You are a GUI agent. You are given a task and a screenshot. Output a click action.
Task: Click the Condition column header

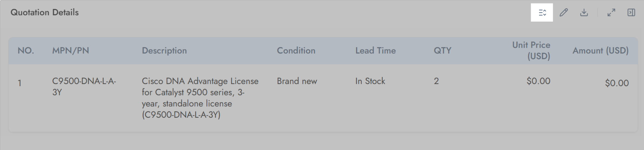[x=296, y=50]
